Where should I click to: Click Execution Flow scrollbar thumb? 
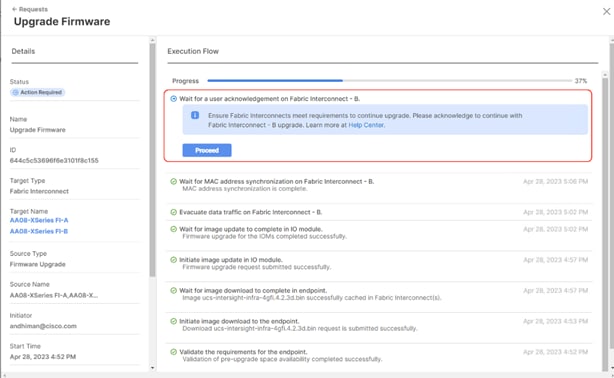click(605, 223)
